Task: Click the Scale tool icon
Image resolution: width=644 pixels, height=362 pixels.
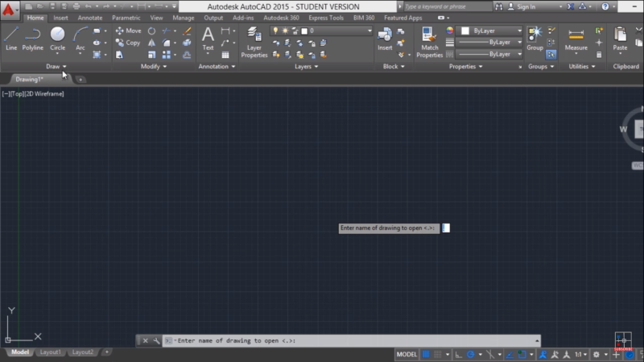Action: point(151,55)
